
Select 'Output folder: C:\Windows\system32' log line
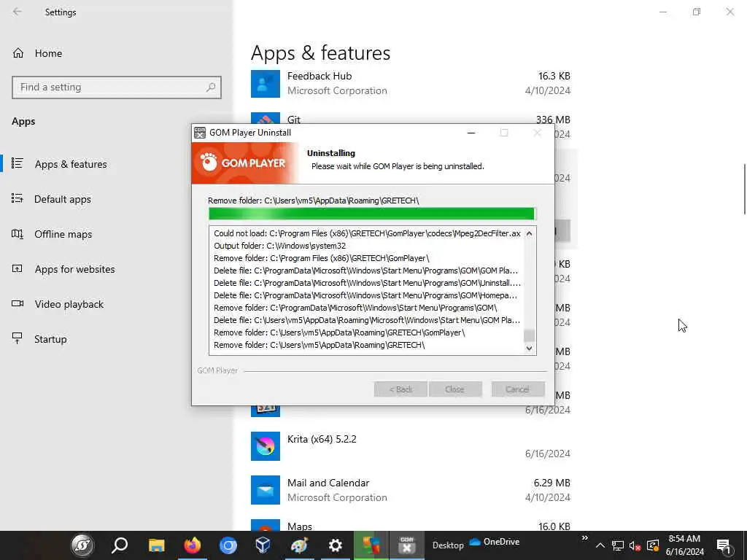(279, 246)
